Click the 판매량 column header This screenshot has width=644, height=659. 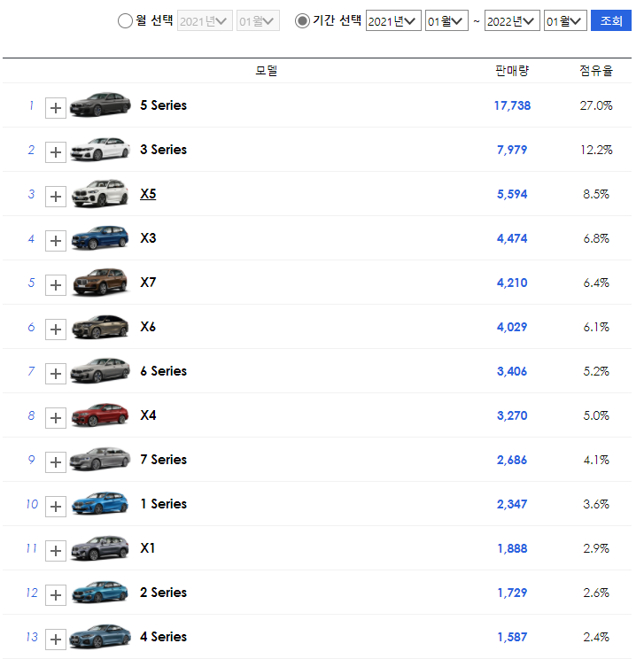[x=512, y=71]
